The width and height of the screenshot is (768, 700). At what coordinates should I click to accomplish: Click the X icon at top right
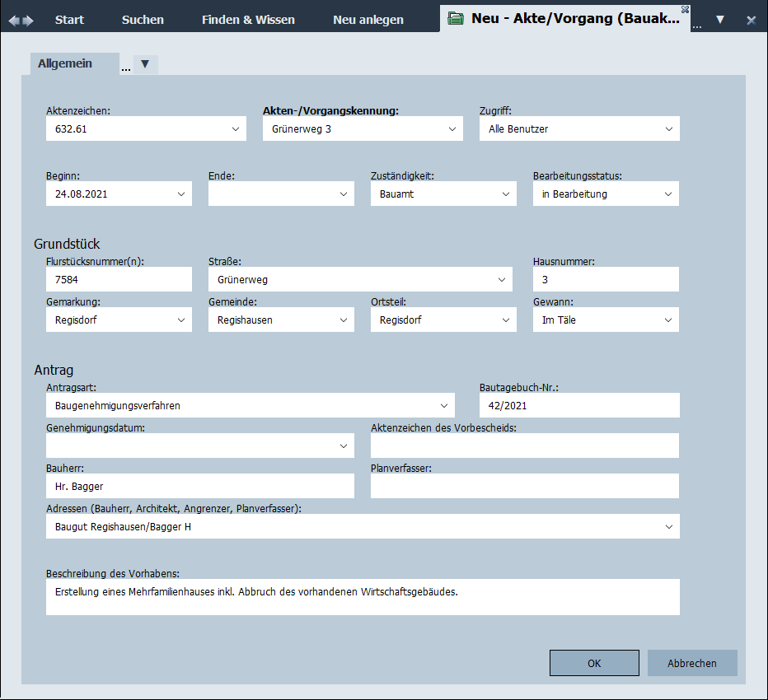[x=751, y=20]
